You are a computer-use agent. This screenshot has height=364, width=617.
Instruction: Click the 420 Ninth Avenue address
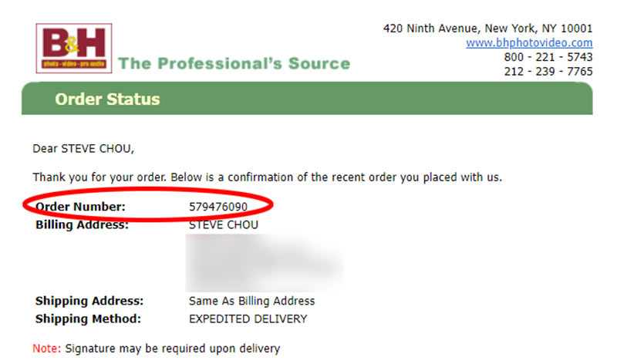[x=487, y=29]
